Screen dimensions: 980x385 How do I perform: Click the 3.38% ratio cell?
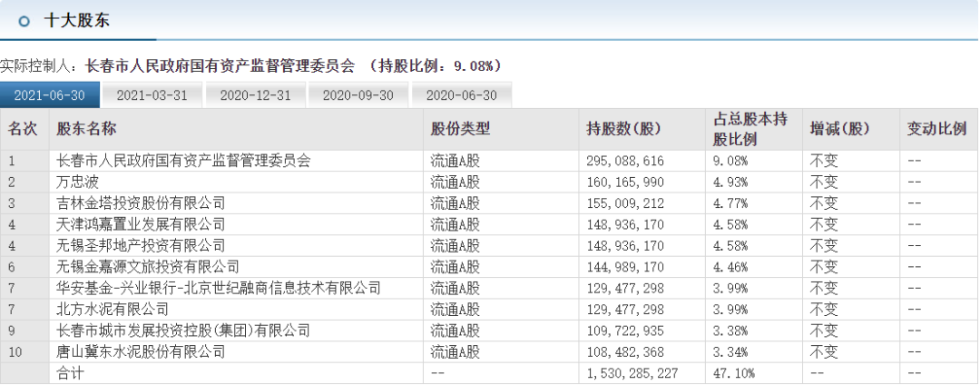pyautogui.click(x=730, y=331)
